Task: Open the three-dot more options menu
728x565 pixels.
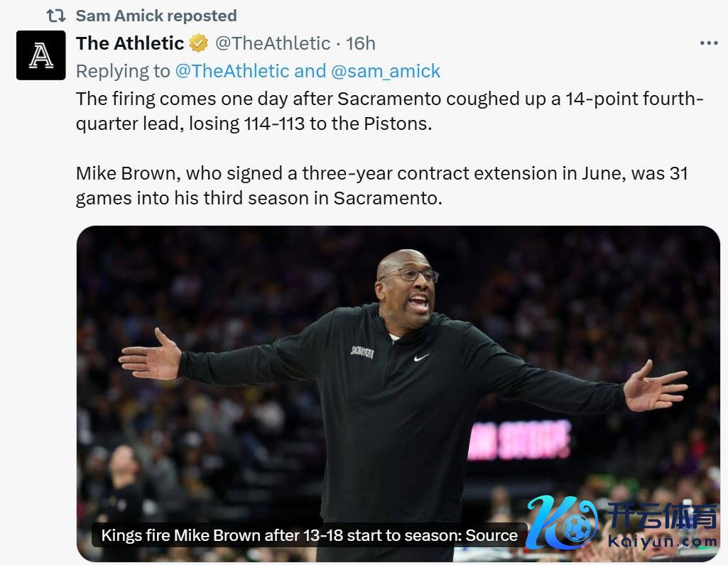Action: coord(708,43)
